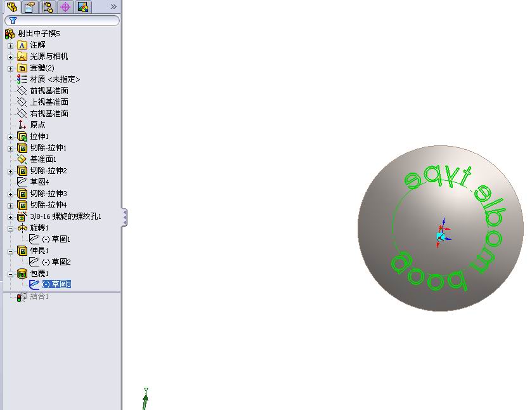Screen dimensions: 532x410
Task: Expand the 切除-拉伸1 feature
Action: (10, 149)
